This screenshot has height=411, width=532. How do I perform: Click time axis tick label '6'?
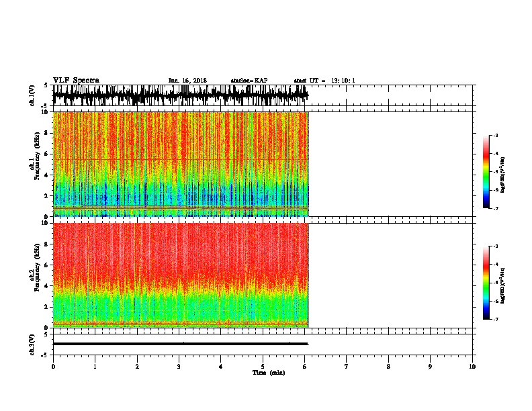305,367
